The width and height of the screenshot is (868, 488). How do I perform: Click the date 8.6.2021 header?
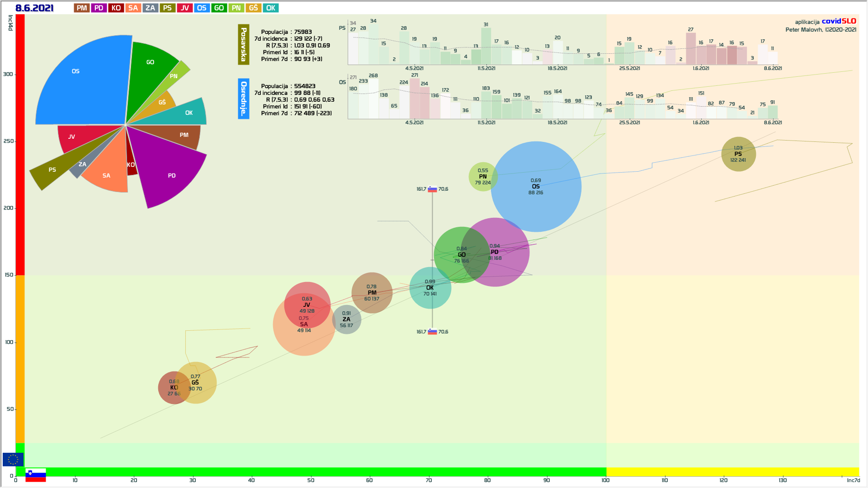34,8
